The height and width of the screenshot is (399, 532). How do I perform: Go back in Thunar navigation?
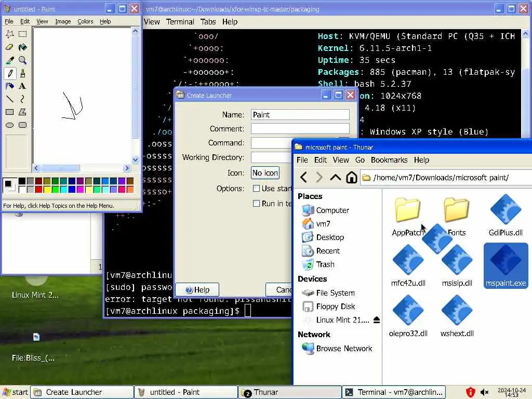[303, 177]
